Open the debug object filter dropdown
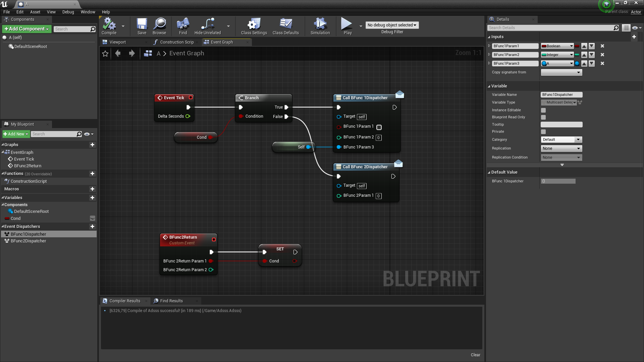 coord(392,25)
